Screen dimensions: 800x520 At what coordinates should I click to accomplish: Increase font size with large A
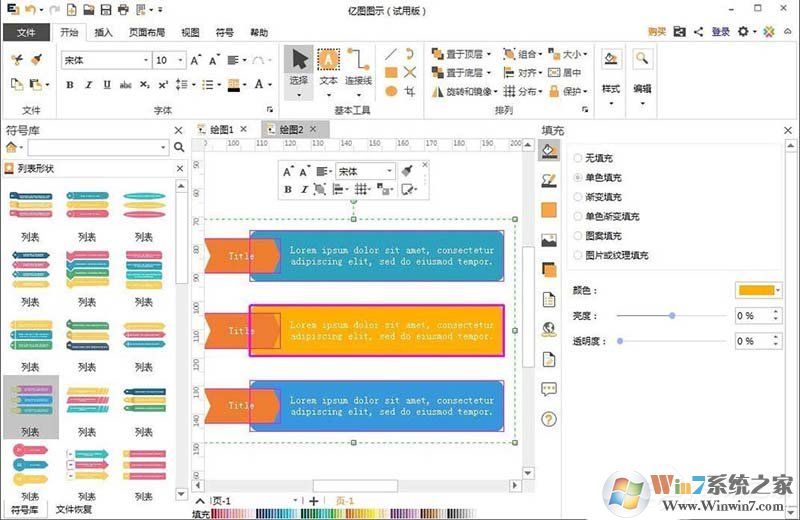[195, 60]
